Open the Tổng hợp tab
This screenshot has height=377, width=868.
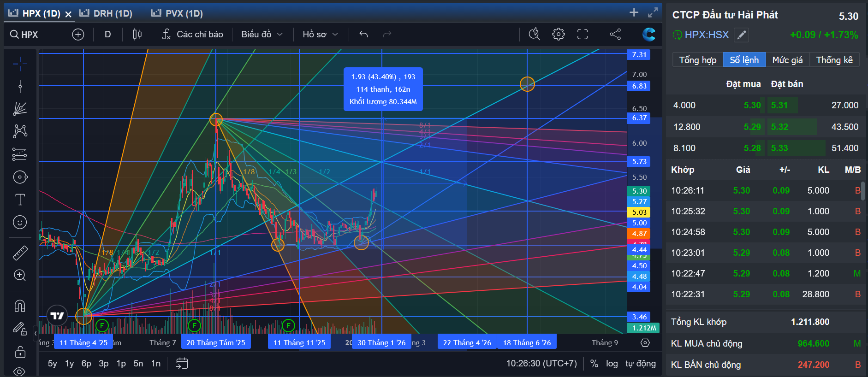pyautogui.click(x=698, y=60)
